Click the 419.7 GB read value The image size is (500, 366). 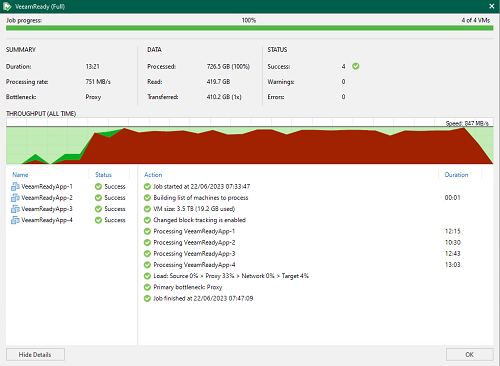click(x=218, y=82)
